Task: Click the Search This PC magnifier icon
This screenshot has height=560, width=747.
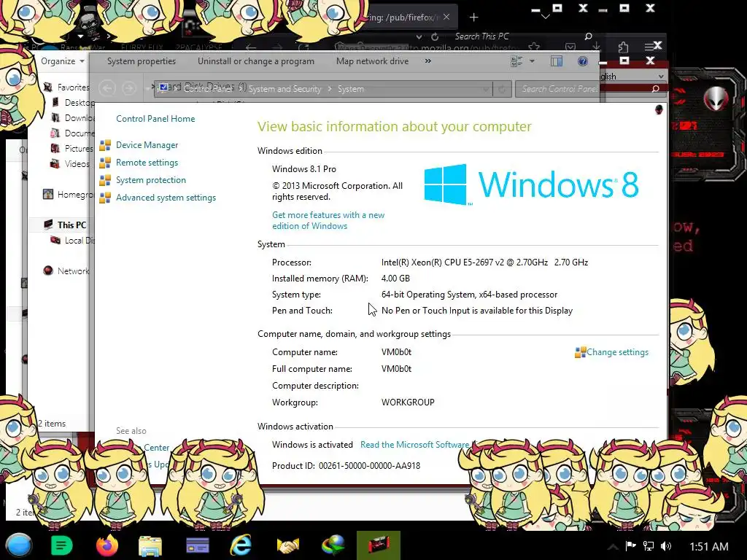Action: (x=589, y=36)
